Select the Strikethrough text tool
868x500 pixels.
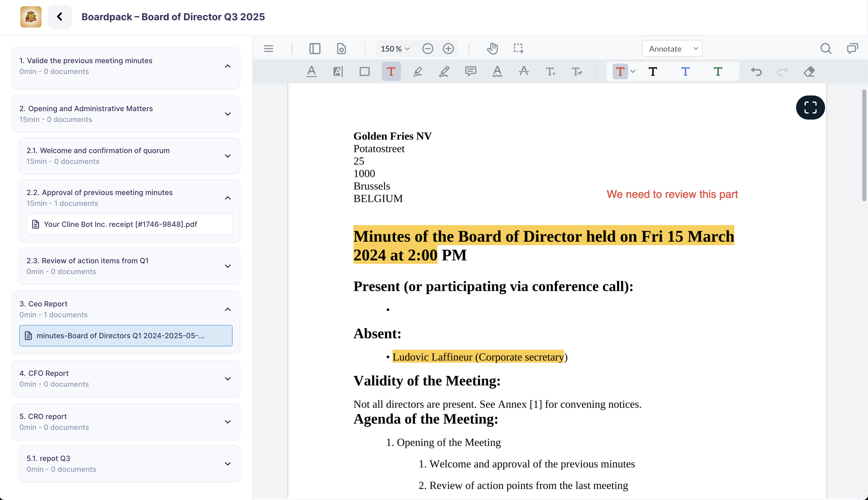click(523, 71)
